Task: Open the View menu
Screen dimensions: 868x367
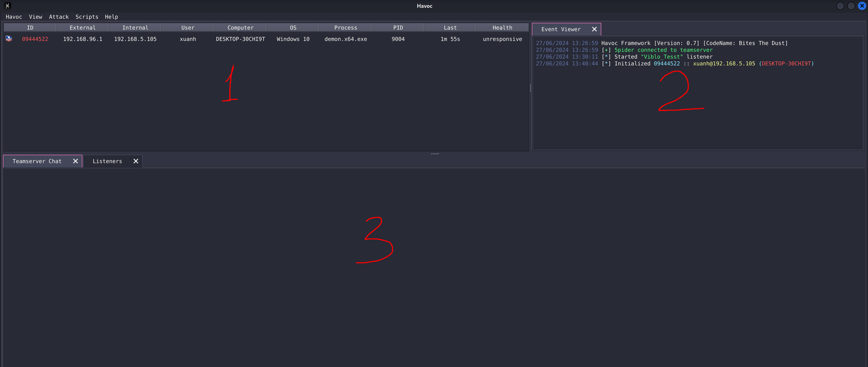Action: (35, 17)
